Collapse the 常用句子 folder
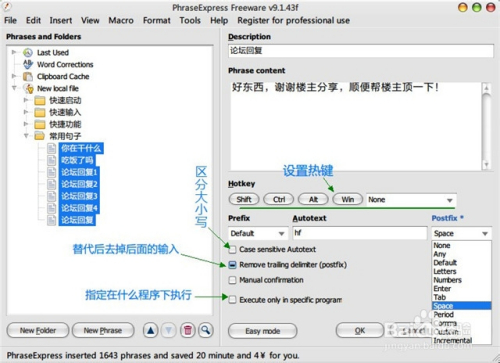This screenshot has width=500, height=363. click(26, 136)
